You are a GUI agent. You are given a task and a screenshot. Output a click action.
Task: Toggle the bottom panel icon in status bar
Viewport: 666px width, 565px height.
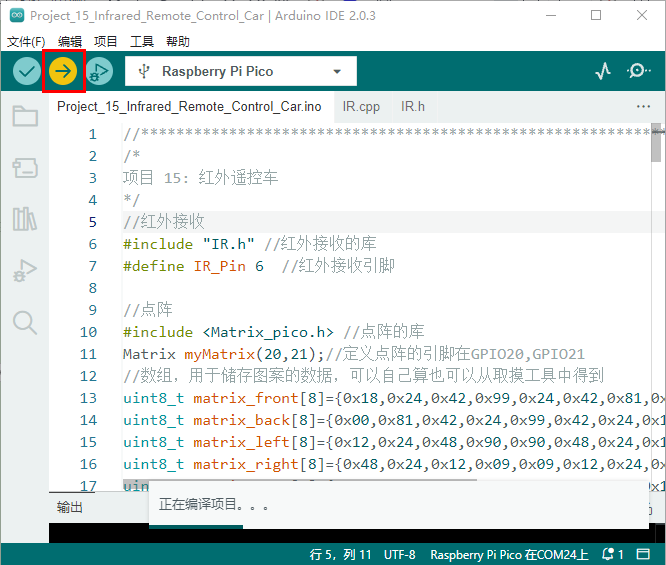pos(643,554)
